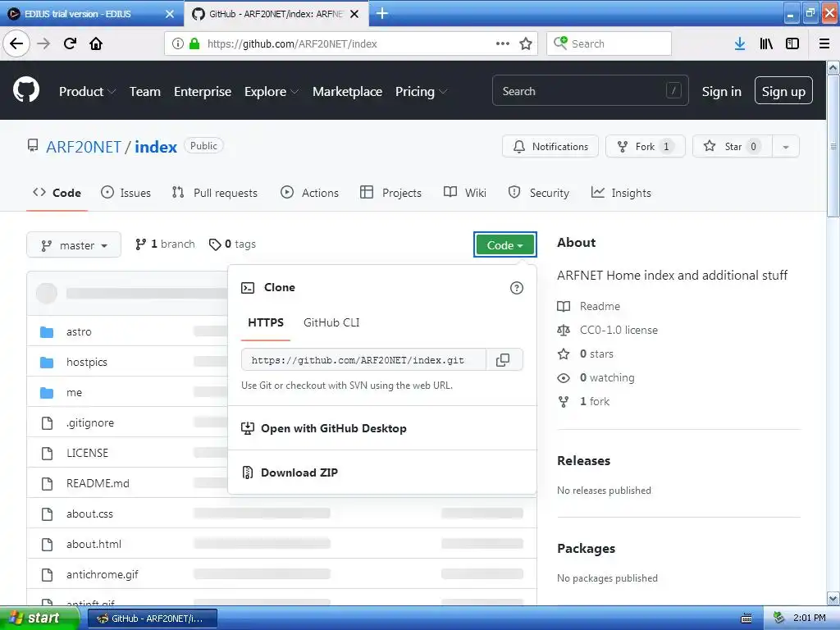Fork the repository
840x630 pixels.
click(645, 146)
